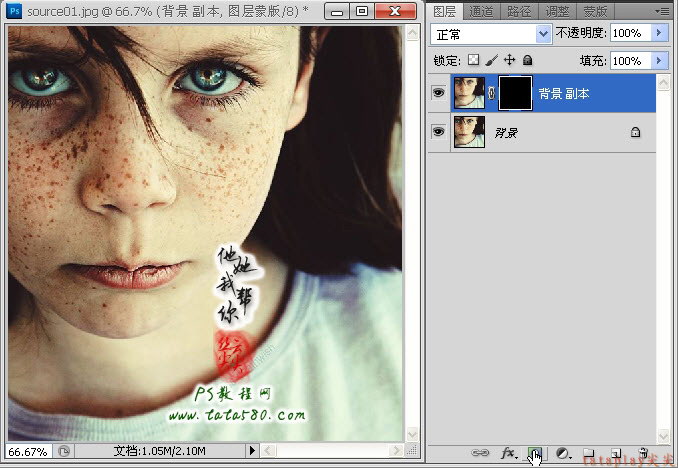Open the fx layer style menu
The height and width of the screenshot is (468, 678).
pyautogui.click(x=509, y=453)
